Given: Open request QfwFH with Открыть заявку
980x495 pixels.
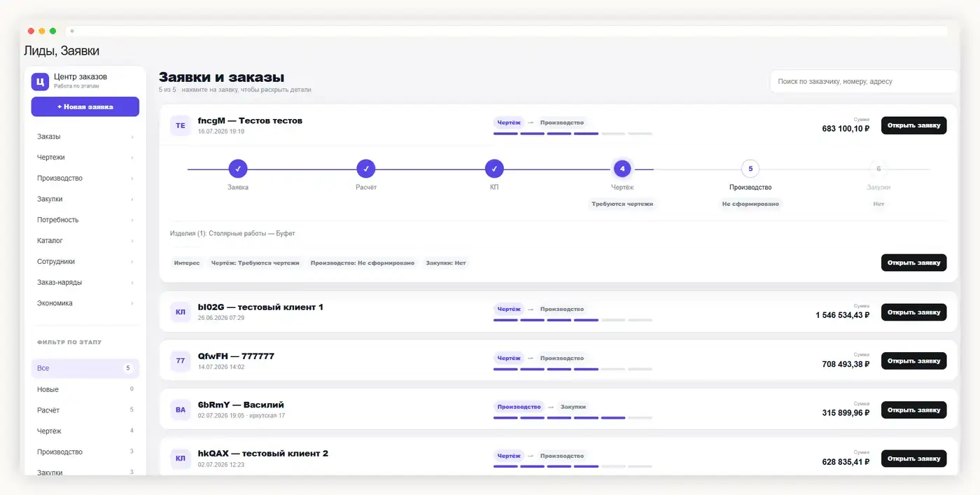Looking at the screenshot, I should coord(913,361).
